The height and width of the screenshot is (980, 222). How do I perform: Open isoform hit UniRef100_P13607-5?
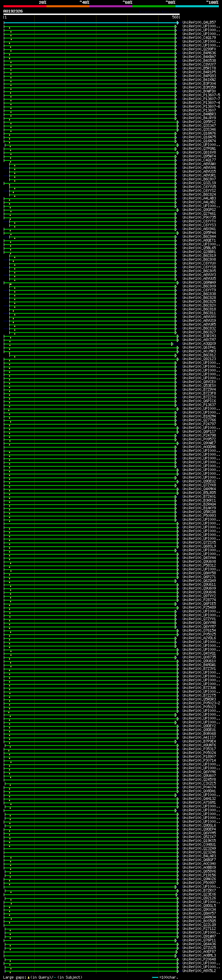(x=201, y=95)
